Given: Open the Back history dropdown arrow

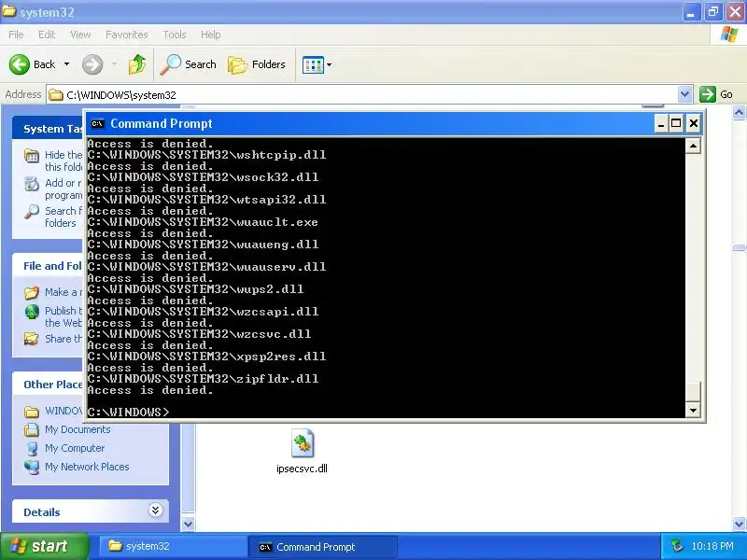Looking at the screenshot, I should [66, 64].
